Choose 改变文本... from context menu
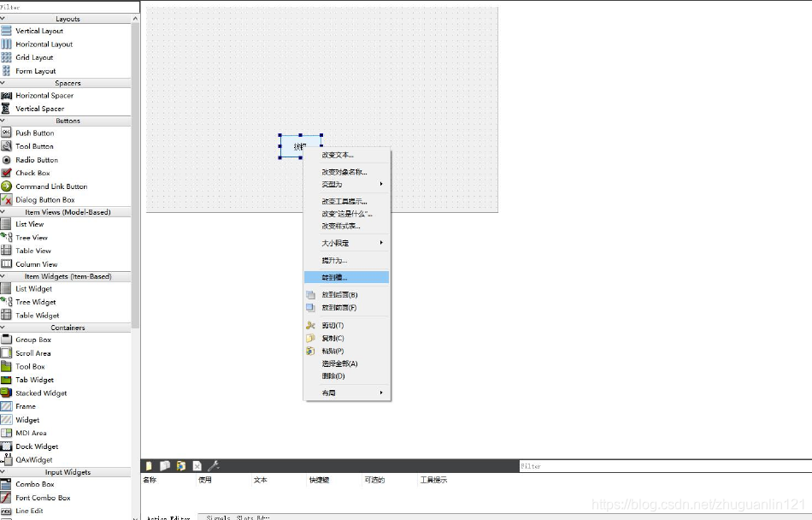The image size is (812, 520). click(346, 155)
